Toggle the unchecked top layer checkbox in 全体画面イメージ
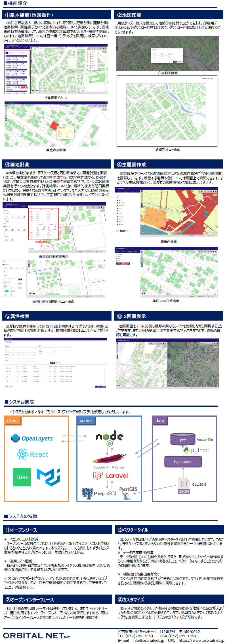Screen dimensions: 227x644 [x=91, y=52]
